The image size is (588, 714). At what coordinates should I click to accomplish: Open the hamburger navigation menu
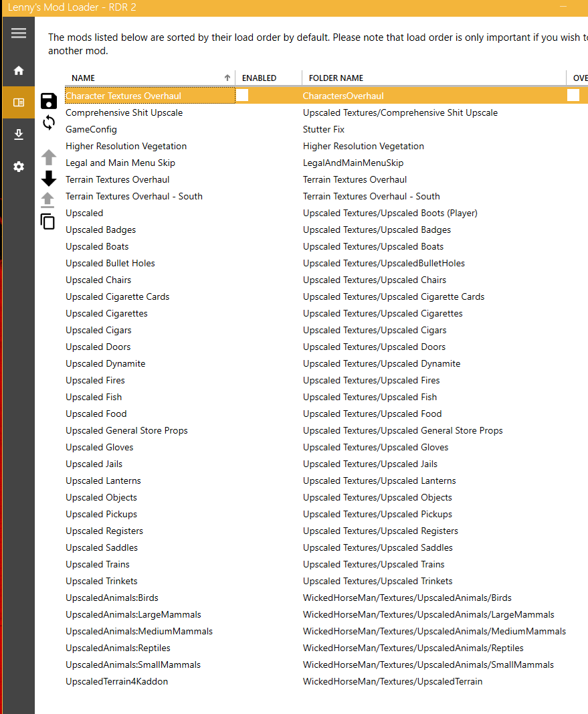click(x=18, y=33)
